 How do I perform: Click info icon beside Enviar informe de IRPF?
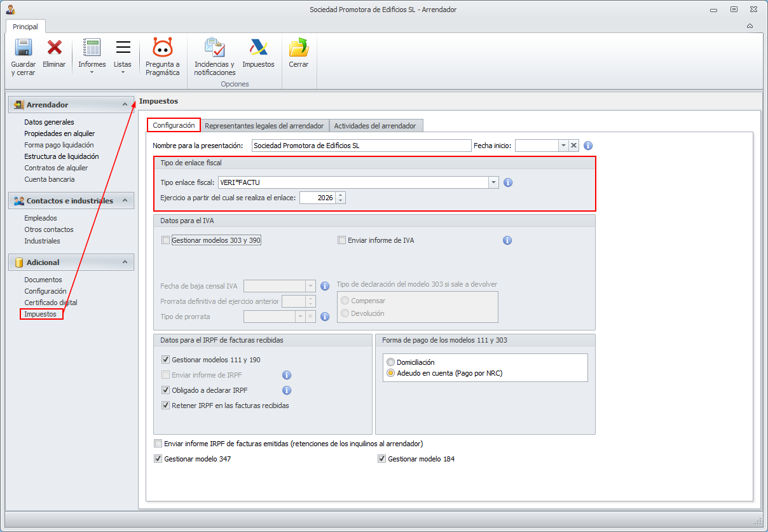(x=287, y=375)
